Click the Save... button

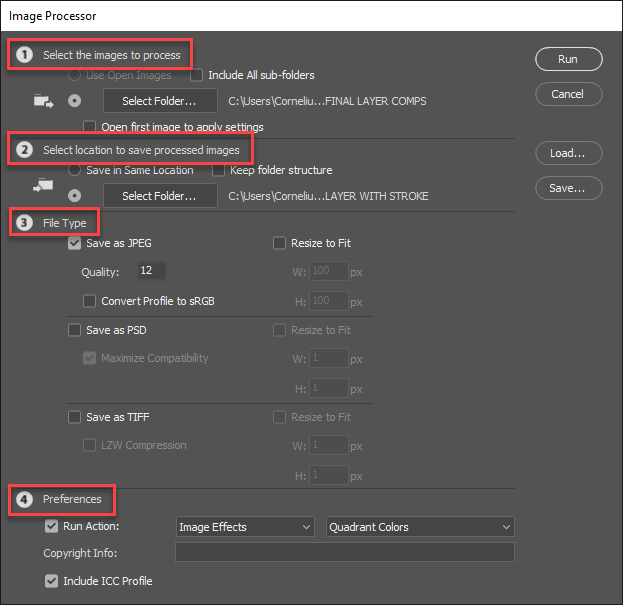(569, 188)
